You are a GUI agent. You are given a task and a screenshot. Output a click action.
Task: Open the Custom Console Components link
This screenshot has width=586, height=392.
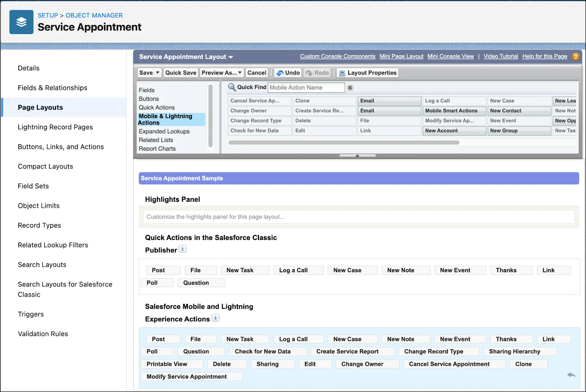338,56
